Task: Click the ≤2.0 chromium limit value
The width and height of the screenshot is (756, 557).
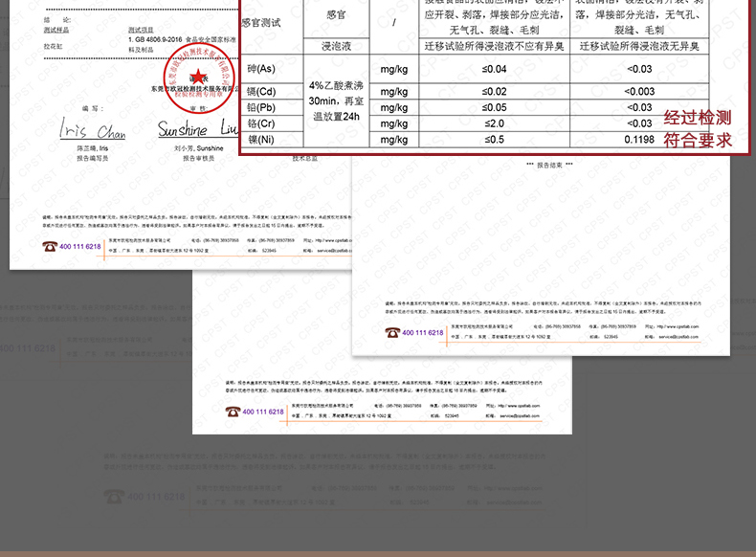Action: click(x=494, y=124)
